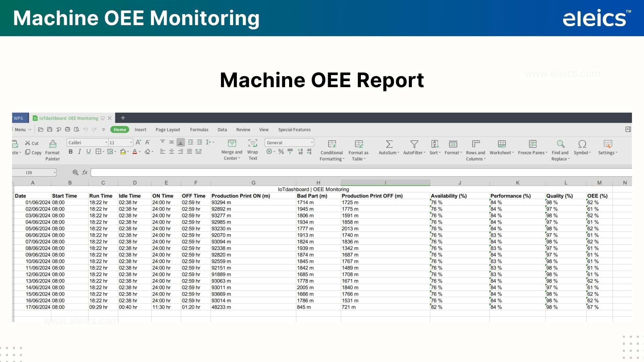Toggle center horizontal alignment
This screenshot has height=362, width=644.
(x=171, y=152)
